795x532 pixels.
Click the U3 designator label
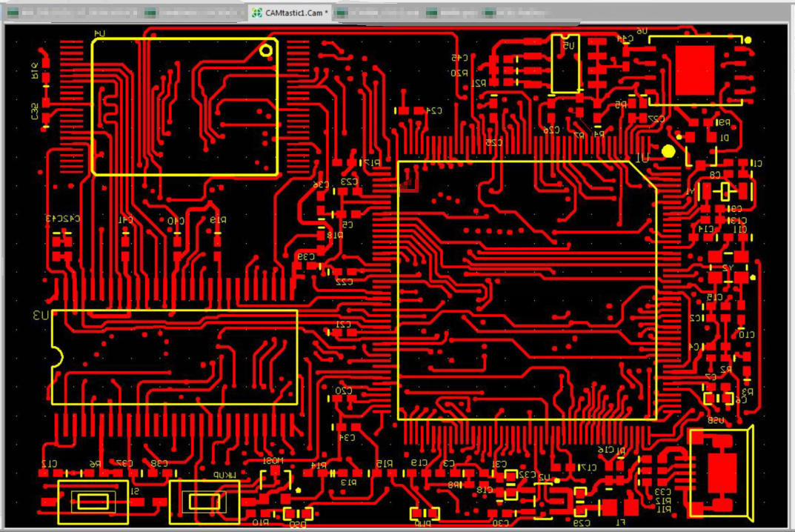point(41,316)
